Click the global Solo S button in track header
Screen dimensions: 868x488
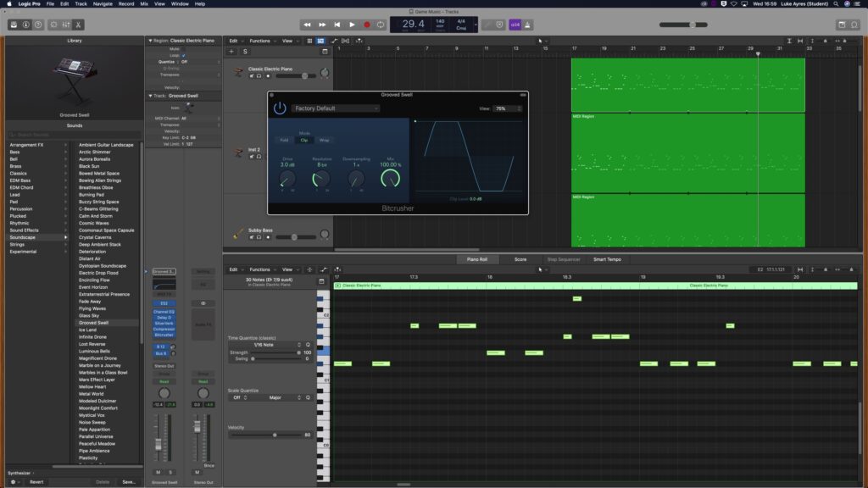point(245,52)
